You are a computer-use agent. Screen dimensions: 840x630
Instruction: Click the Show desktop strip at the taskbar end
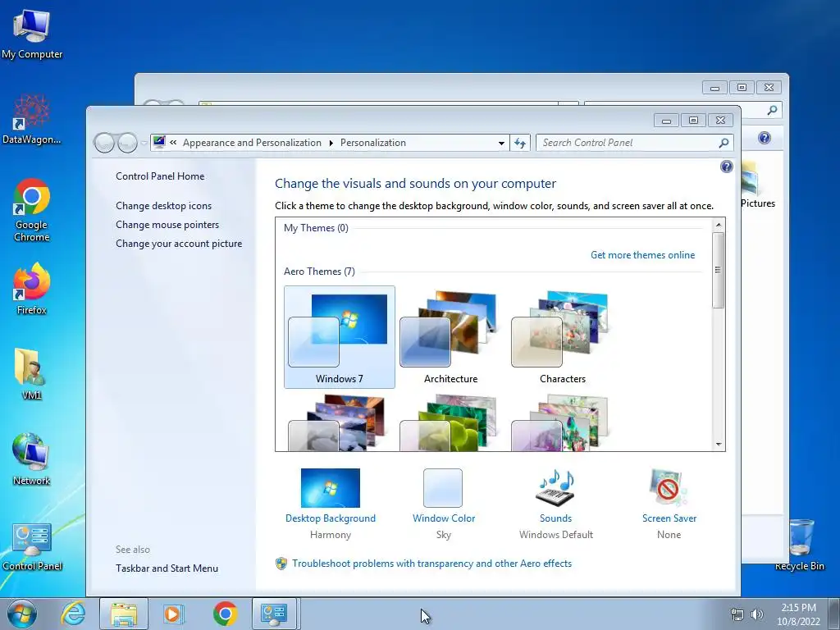835,614
